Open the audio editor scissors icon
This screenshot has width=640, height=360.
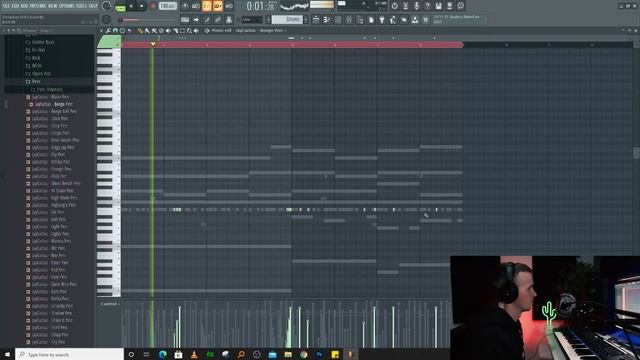click(405, 6)
